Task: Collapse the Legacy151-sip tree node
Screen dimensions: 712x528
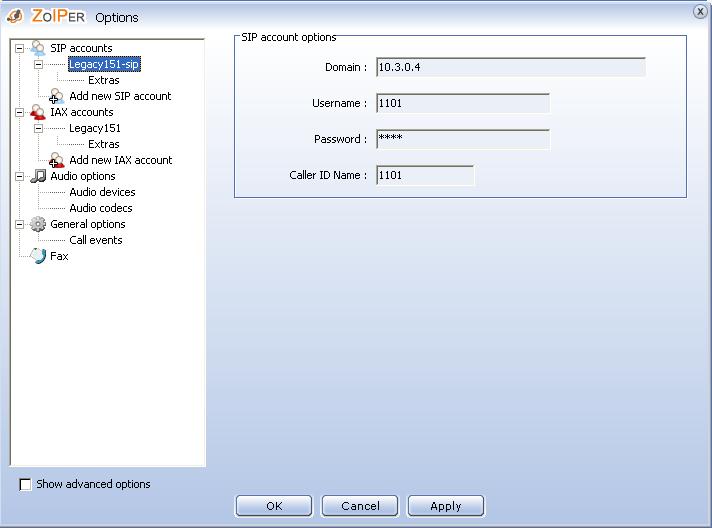Action: click(39, 64)
